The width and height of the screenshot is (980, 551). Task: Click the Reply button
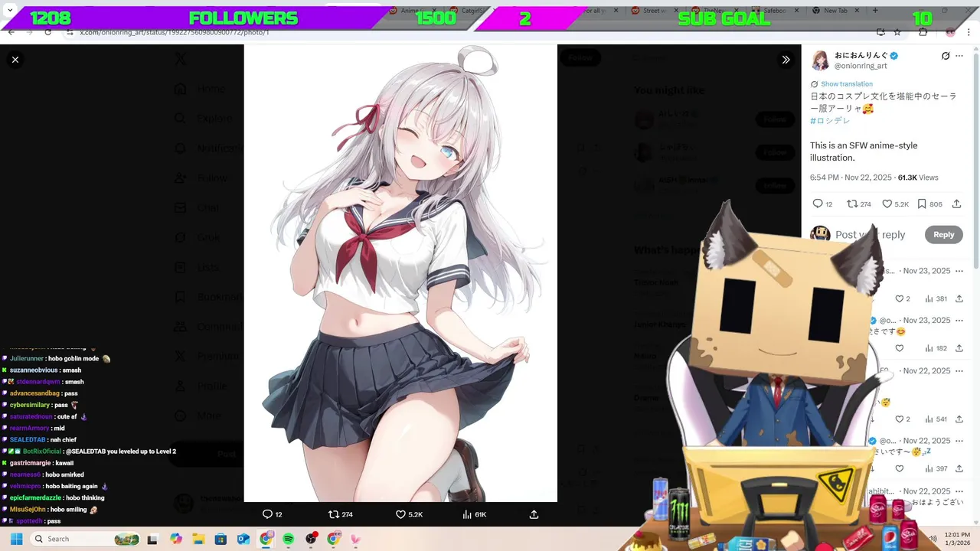[x=943, y=235]
